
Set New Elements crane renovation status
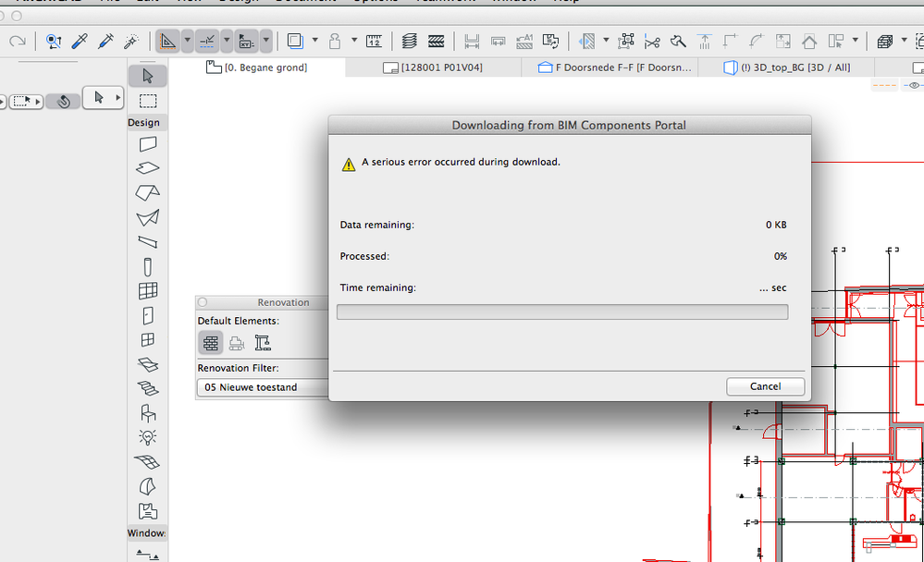click(x=263, y=342)
